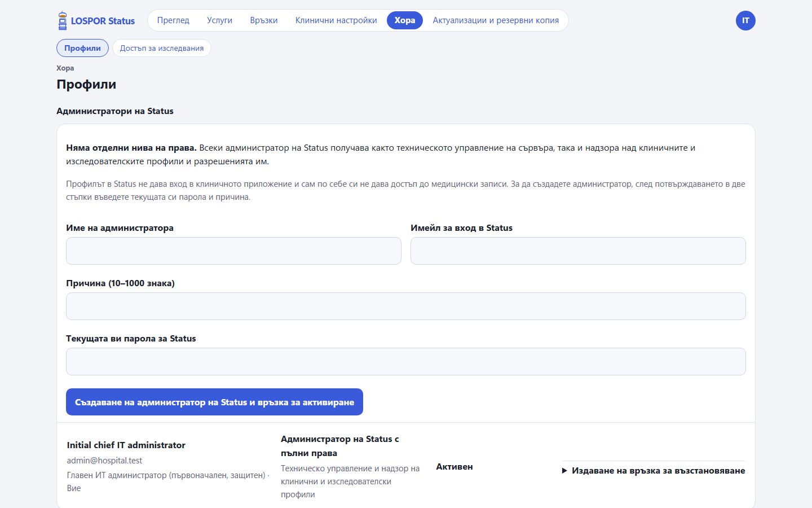Click into the Причина text field

tap(406, 306)
